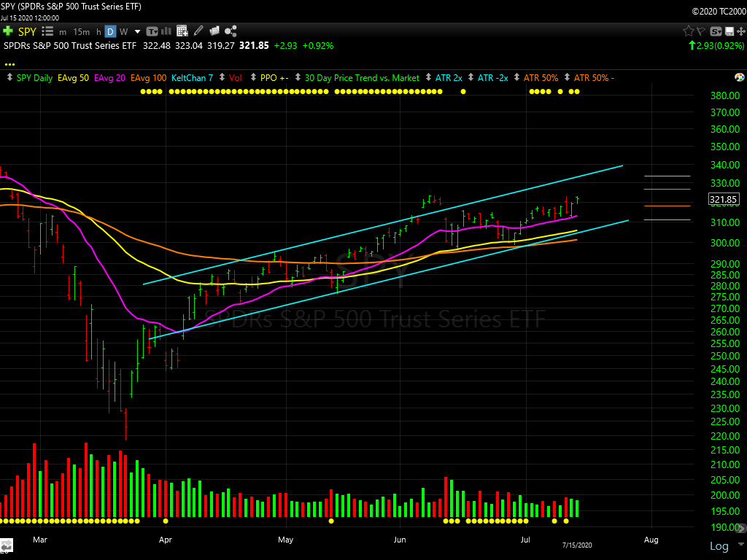The height and width of the screenshot is (560, 747).
Task: Click the 7/15/2020 date marker on time axis
Action: (577, 545)
